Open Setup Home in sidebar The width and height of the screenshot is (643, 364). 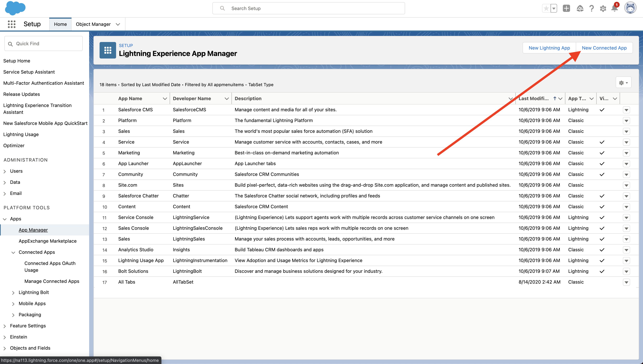coord(17,61)
